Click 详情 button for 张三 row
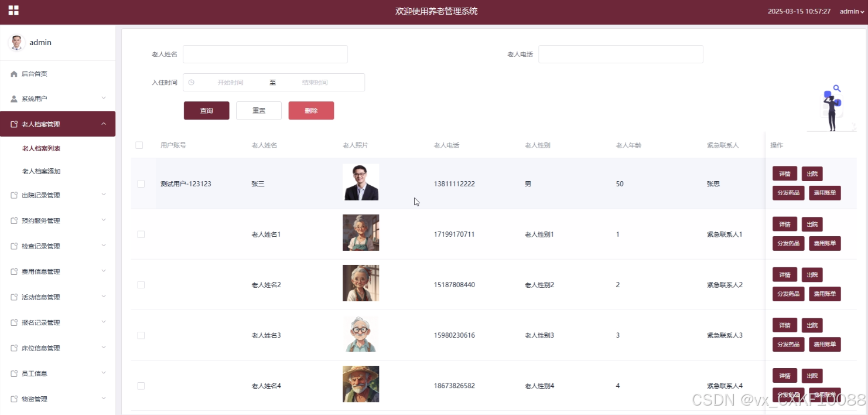The image size is (868, 415). [785, 174]
